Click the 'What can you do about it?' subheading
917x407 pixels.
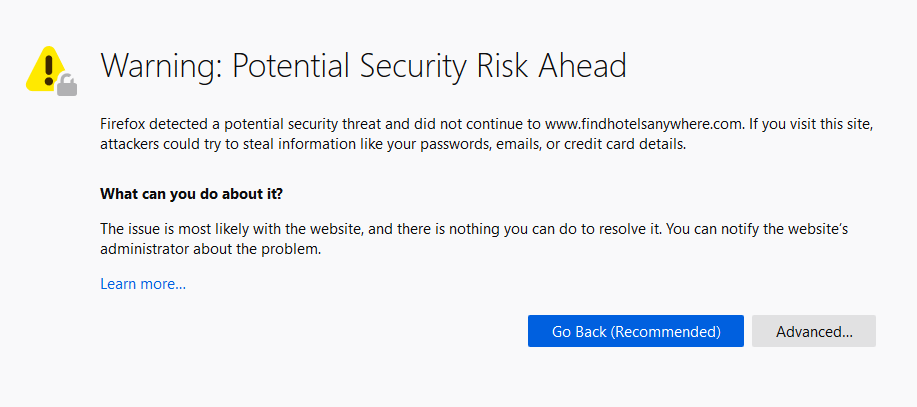191,194
